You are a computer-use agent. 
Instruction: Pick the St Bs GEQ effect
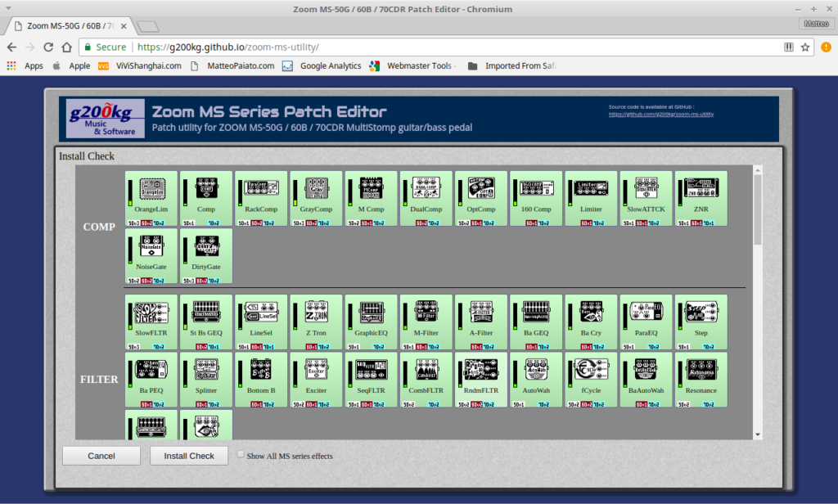click(x=206, y=322)
